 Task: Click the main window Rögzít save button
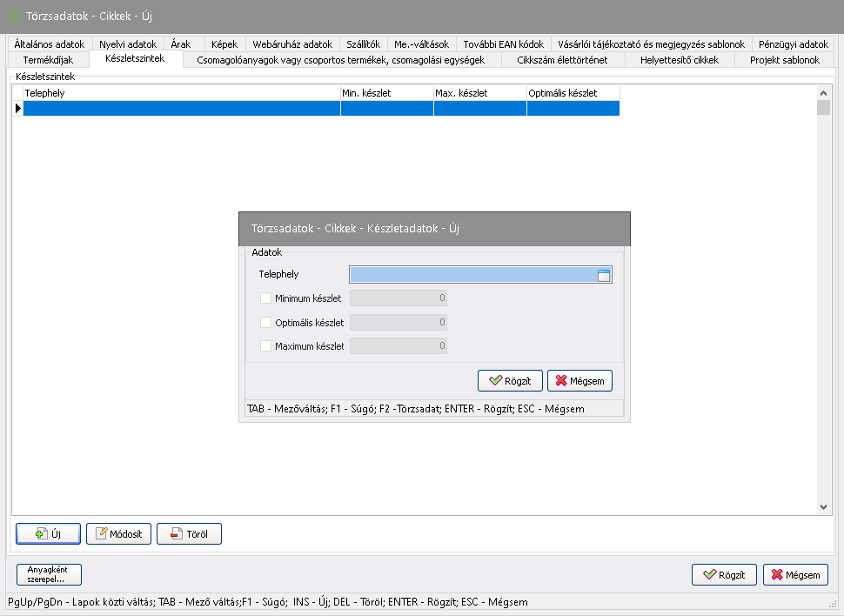724,574
